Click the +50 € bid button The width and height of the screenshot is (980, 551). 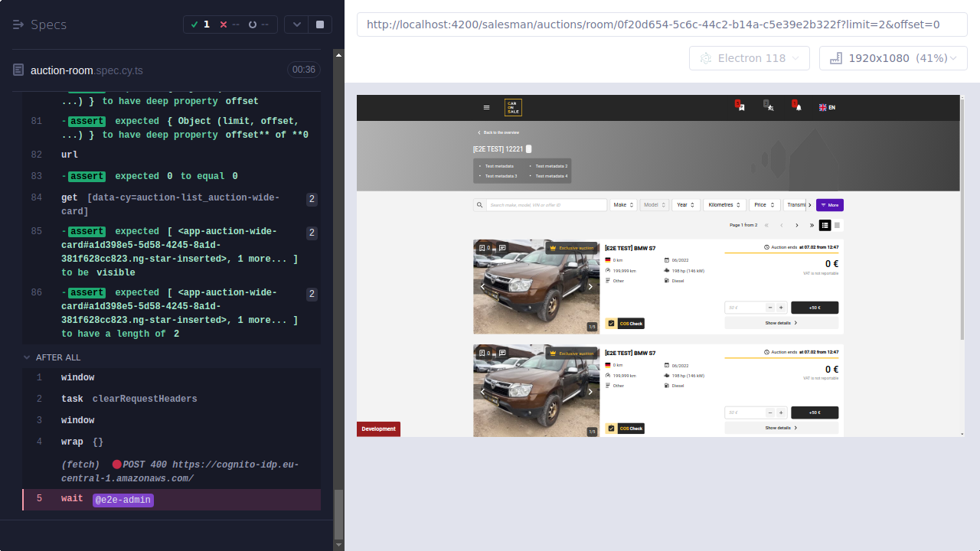(x=814, y=307)
